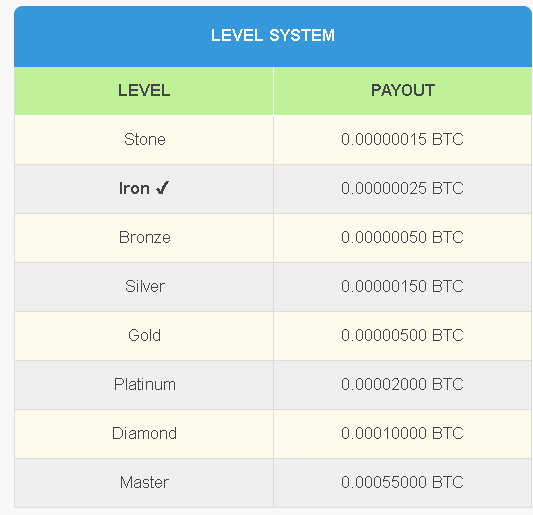Click the checkmark icon next to Iron
This screenshot has height=515, width=533.
pos(162,188)
